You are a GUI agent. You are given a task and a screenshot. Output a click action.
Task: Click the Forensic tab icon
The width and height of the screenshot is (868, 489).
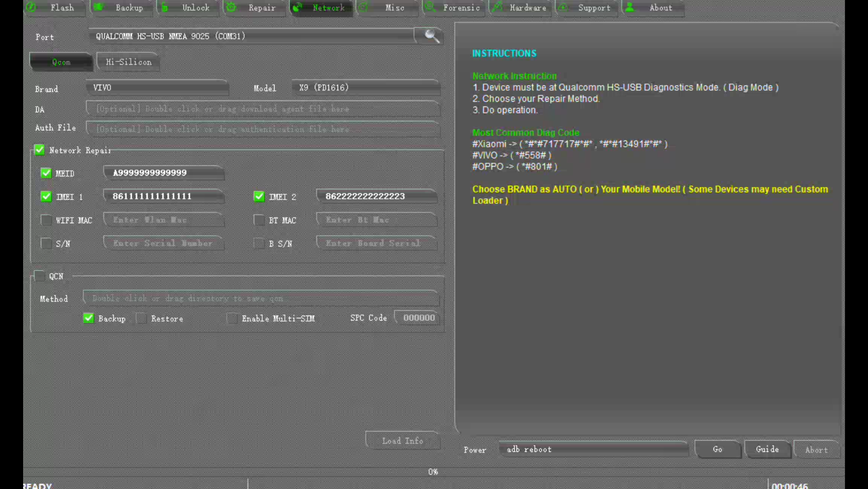click(430, 7)
